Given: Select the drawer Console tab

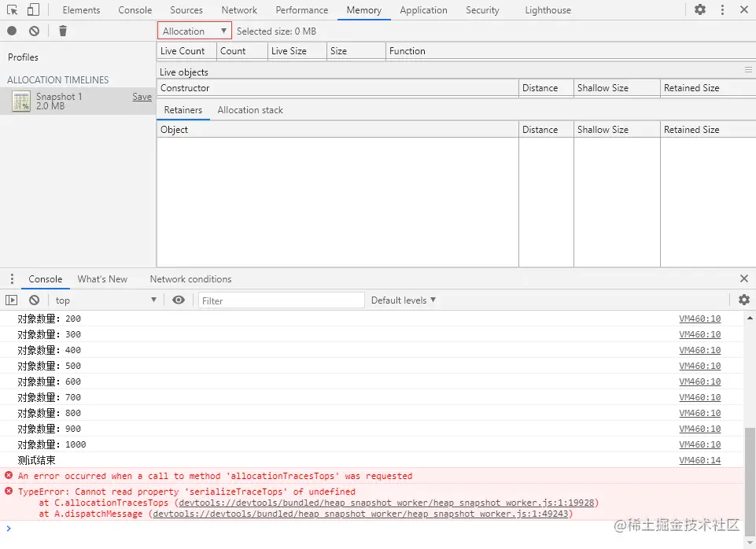Looking at the screenshot, I should [46, 278].
